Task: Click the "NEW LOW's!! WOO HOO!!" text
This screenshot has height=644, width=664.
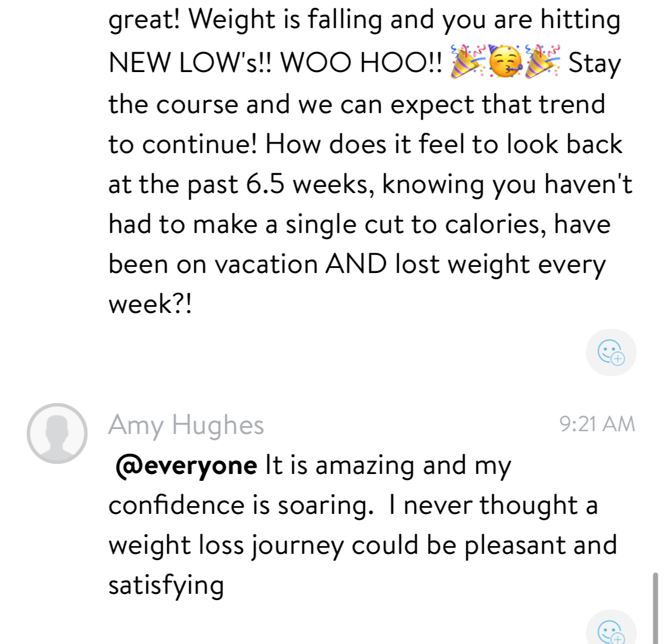Action: [276, 62]
